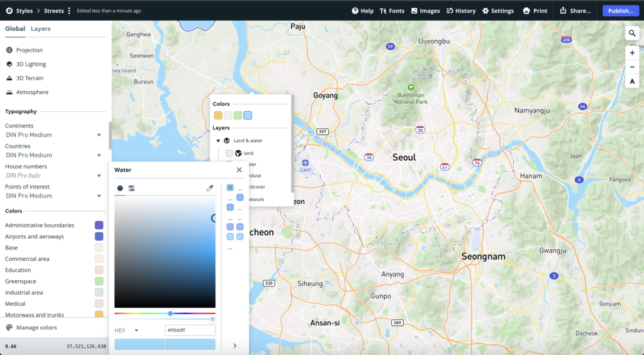Screen dimensions: 644x355
Task: Open the HEX color format dropdown
Action: pyautogui.click(x=126, y=330)
